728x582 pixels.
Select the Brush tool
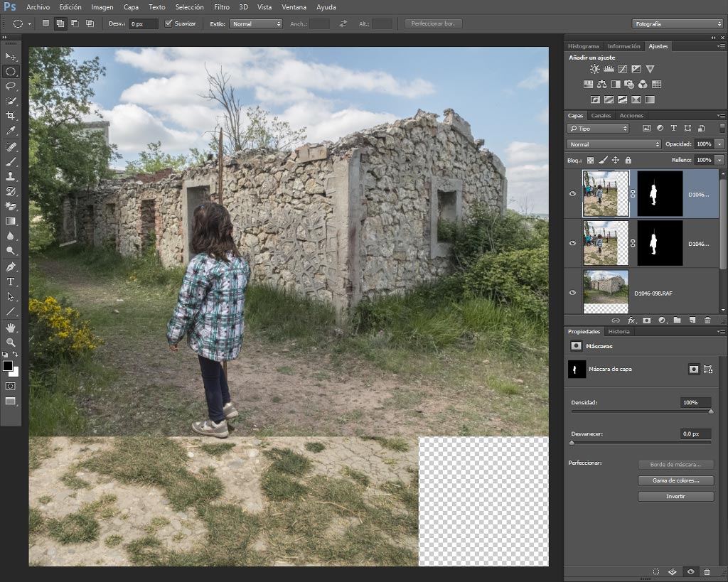pos(10,162)
